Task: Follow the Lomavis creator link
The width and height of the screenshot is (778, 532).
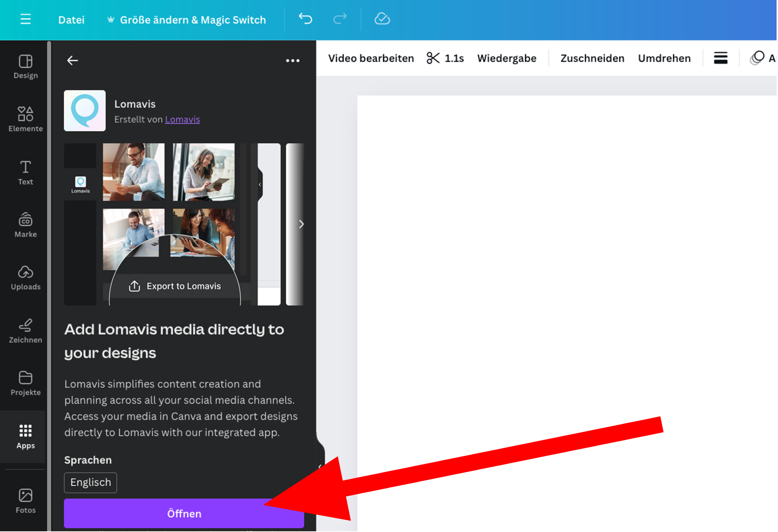Action: (182, 119)
